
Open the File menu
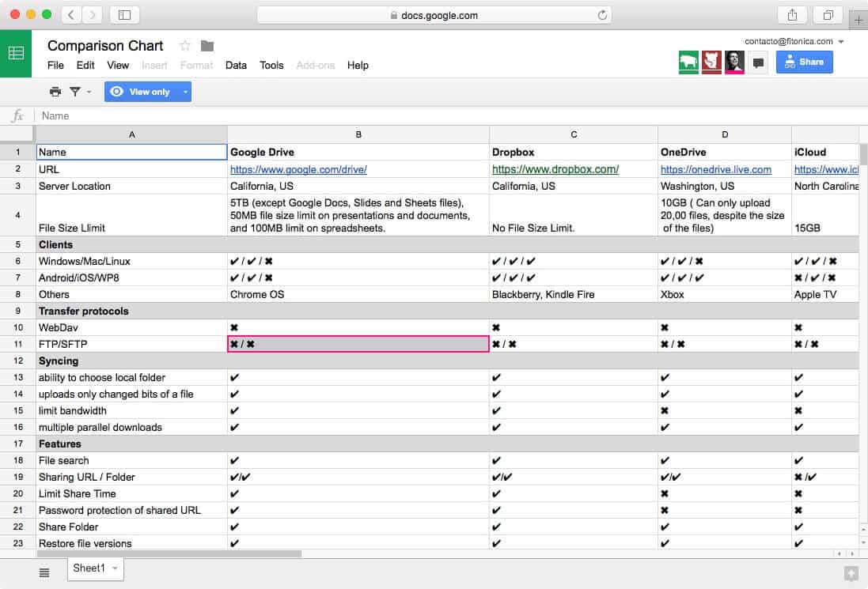pos(55,66)
